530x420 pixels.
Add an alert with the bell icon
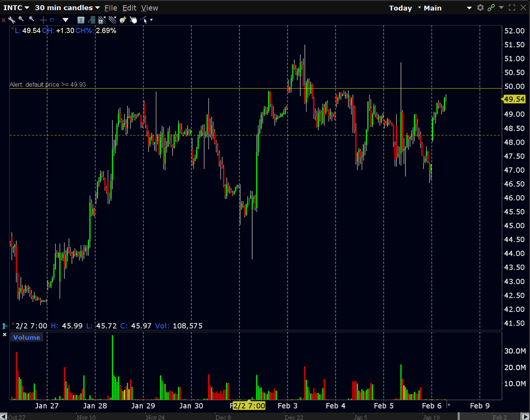[x=123, y=20]
